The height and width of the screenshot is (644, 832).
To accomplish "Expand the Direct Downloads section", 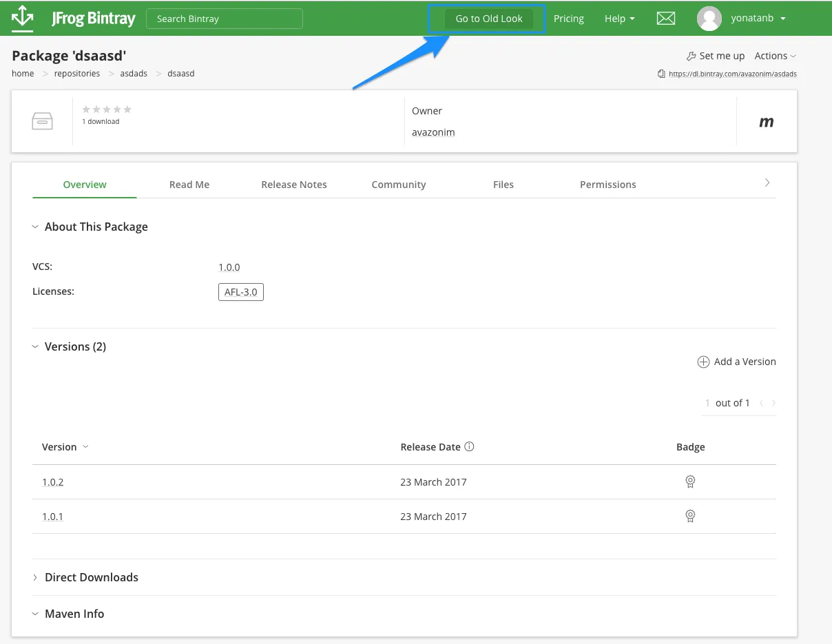I will [35, 577].
